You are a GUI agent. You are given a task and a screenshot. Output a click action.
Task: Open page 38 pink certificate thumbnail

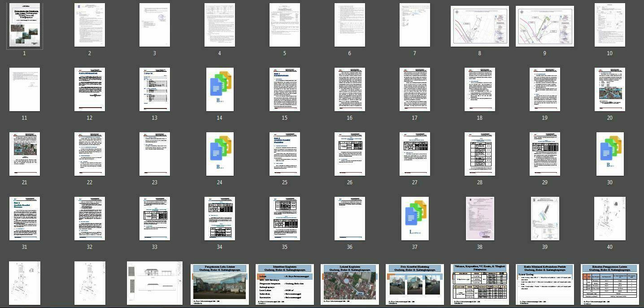480,218
